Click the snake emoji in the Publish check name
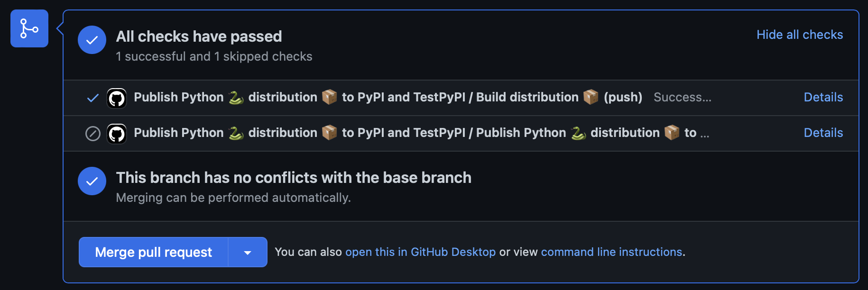This screenshot has height=290, width=868. point(579,133)
